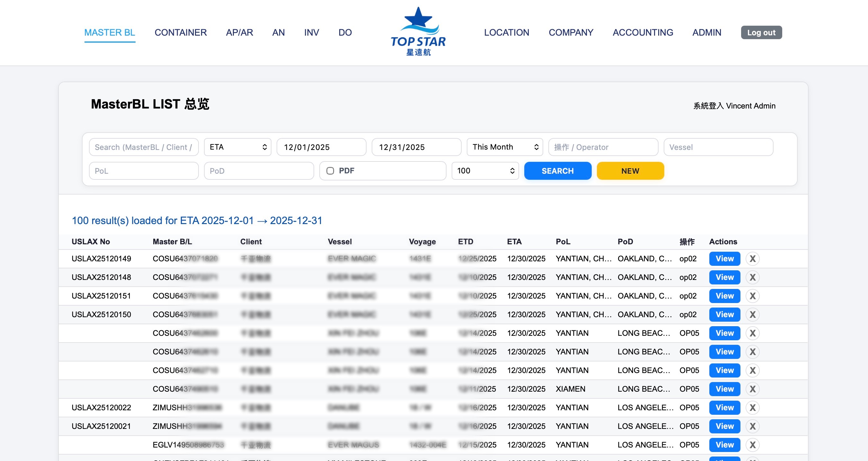The width and height of the screenshot is (868, 461).
Task: Go to CONTAINER menu
Action: click(181, 32)
